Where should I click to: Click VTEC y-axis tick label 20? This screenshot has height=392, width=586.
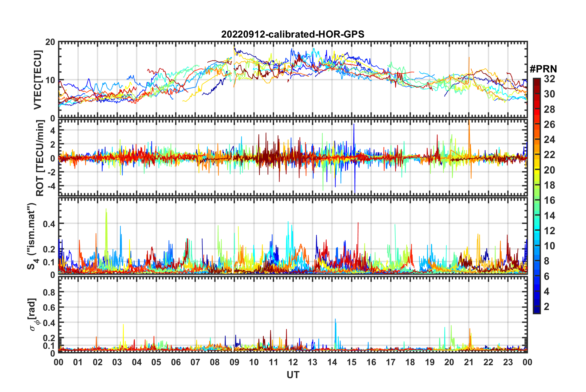[x=50, y=42]
